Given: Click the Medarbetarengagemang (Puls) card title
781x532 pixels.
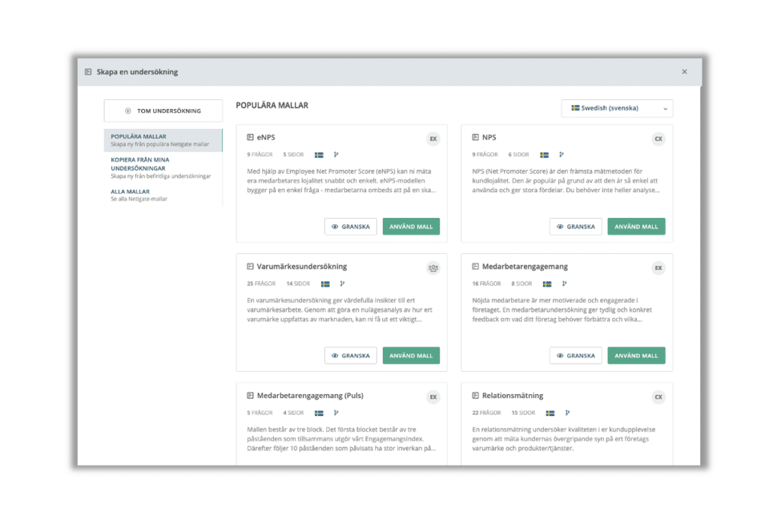Looking at the screenshot, I should tap(310, 396).
